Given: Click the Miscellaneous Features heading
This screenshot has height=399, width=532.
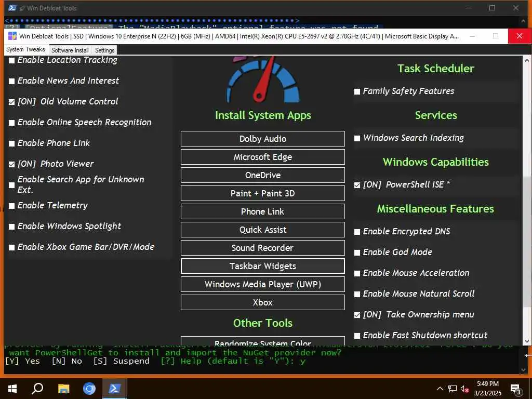Looking at the screenshot, I should point(436,209).
